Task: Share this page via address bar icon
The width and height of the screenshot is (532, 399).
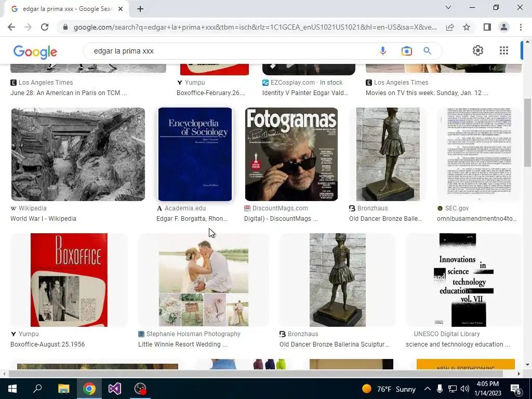Action: pos(450,27)
